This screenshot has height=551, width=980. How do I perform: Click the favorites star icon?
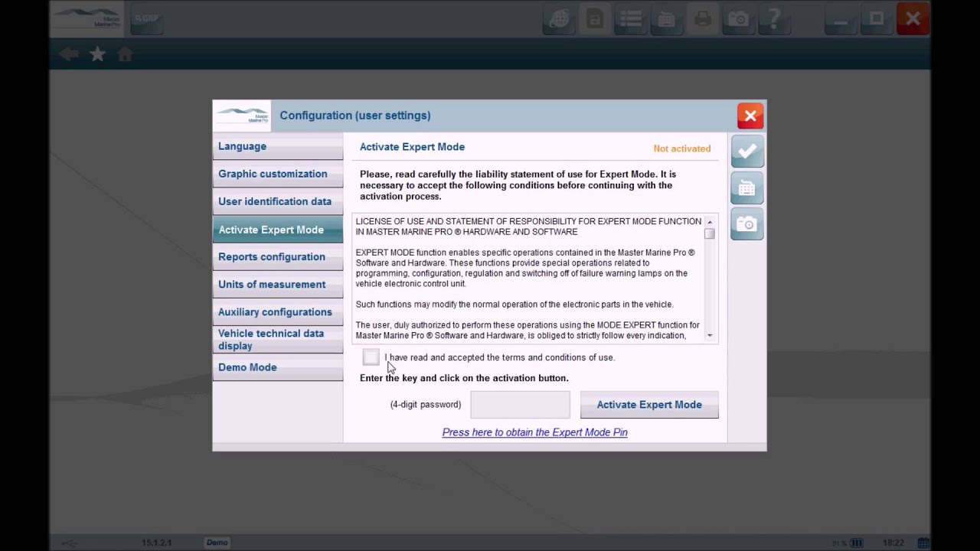97,54
